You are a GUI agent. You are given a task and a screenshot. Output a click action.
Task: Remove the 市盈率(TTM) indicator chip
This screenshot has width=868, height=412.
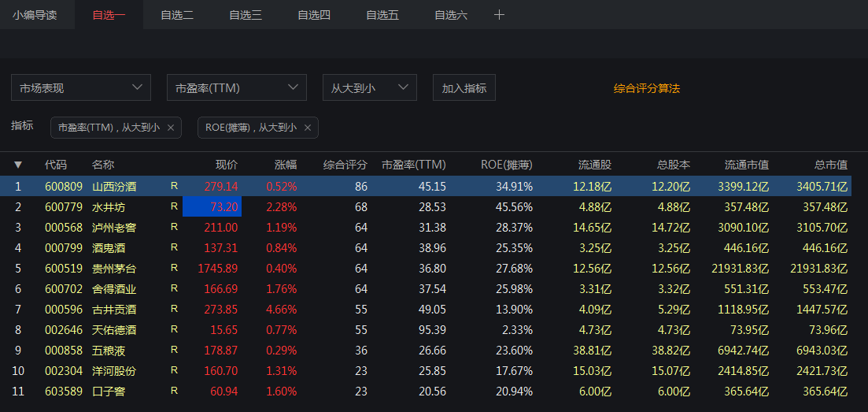pyautogui.click(x=171, y=128)
